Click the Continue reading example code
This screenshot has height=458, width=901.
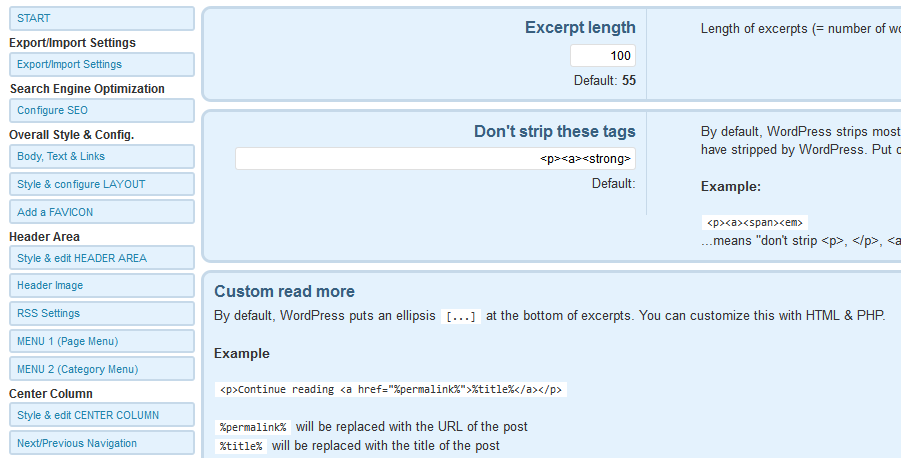391,390
